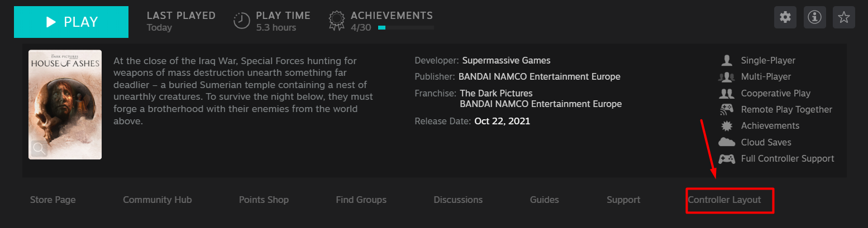This screenshot has height=228, width=868.
Task: Click the Remote Play Together icon
Action: click(726, 109)
